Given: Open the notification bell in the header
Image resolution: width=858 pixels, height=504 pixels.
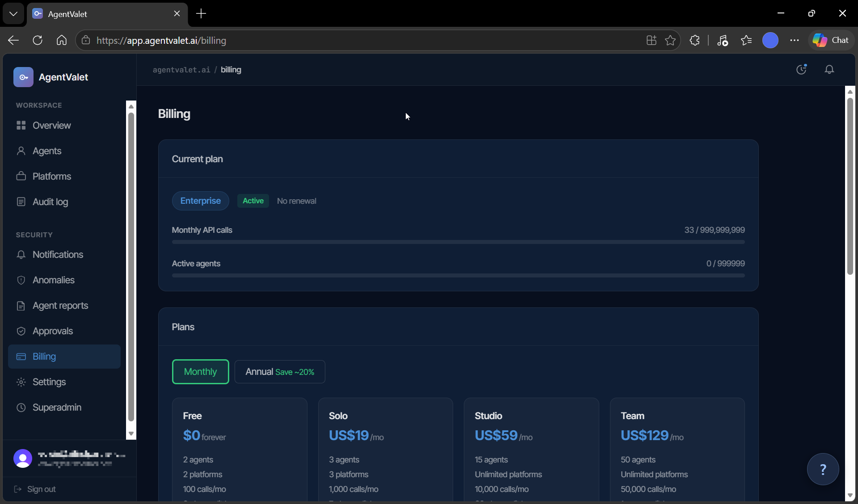Looking at the screenshot, I should tap(829, 69).
